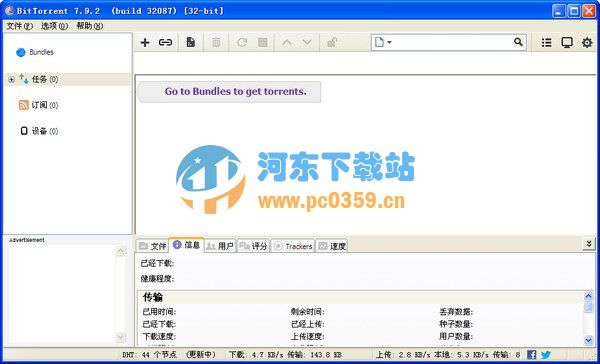Click the Create New Torrent file icon
Viewport: 600px width, 364px height.
coord(191,42)
